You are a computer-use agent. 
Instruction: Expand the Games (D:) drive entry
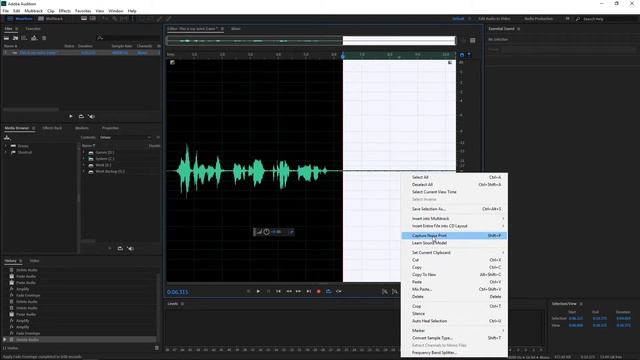tap(84, 152)
